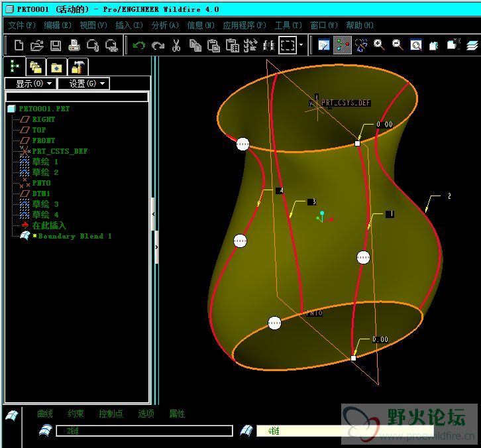The width and height of the screenshot is (481, 448).
Task: Switch to the Favorites tab
Action: coord(56,66)
